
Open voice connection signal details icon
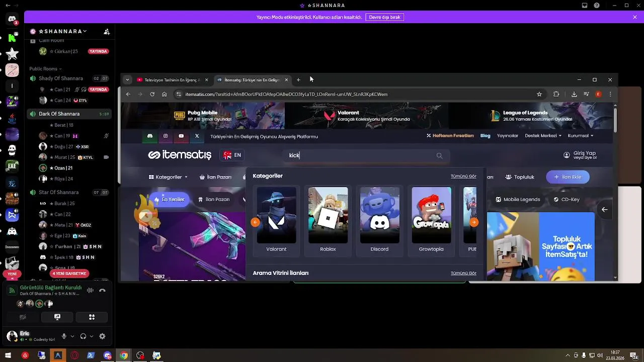[x=12, y=290]
